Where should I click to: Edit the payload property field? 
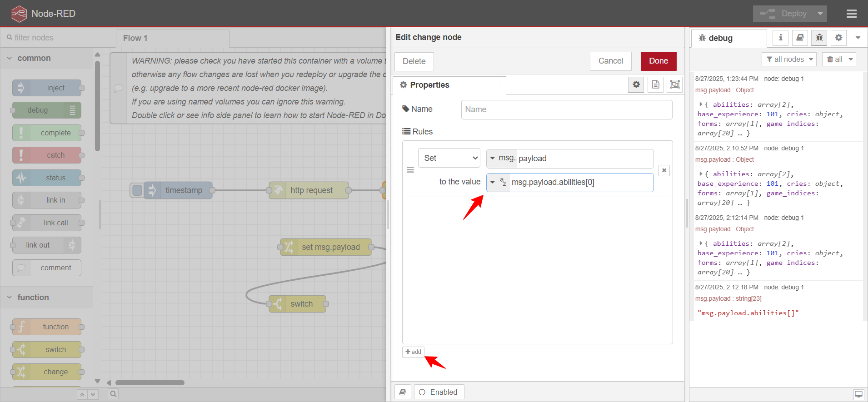pos(585,159)
